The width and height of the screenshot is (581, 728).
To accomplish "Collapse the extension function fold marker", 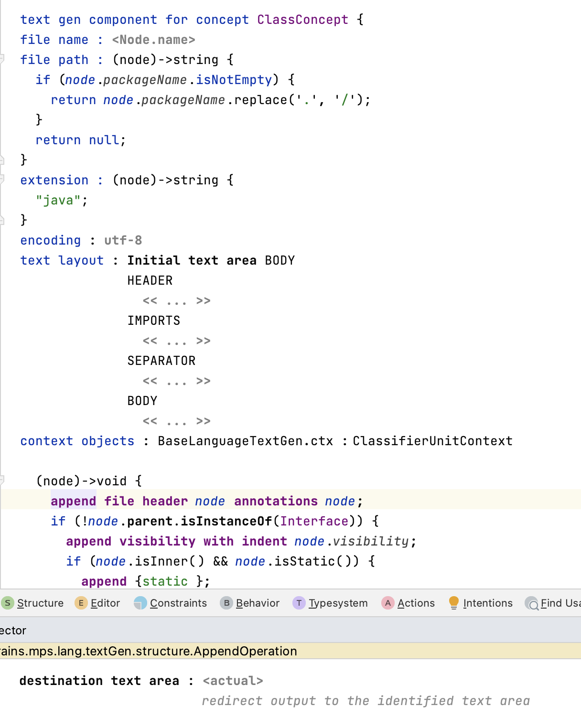I will pos(2,180).
